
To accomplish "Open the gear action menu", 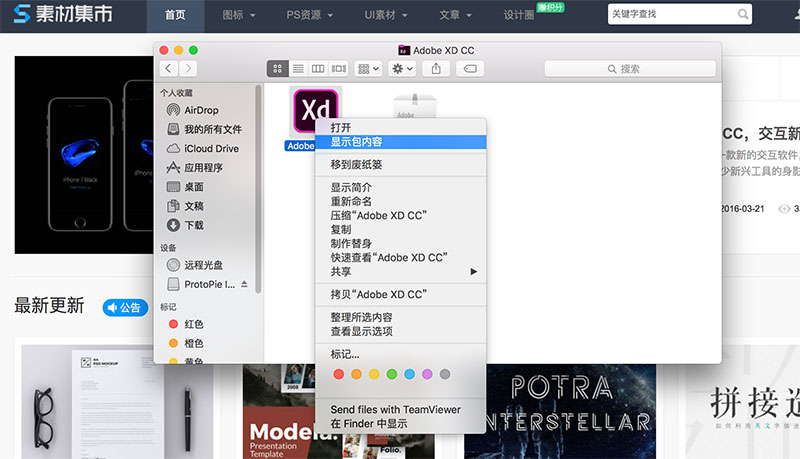I will 402,68.
